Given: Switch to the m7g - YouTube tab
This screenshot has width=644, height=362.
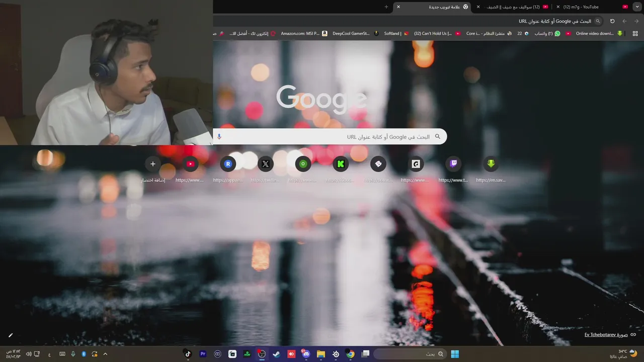Looking at the screenshot, I should 591,7.
